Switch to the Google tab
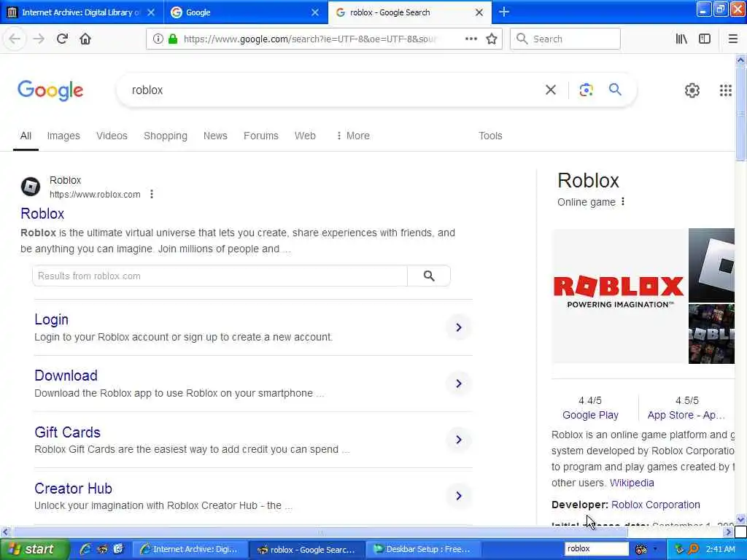 [x=245, y=12]
